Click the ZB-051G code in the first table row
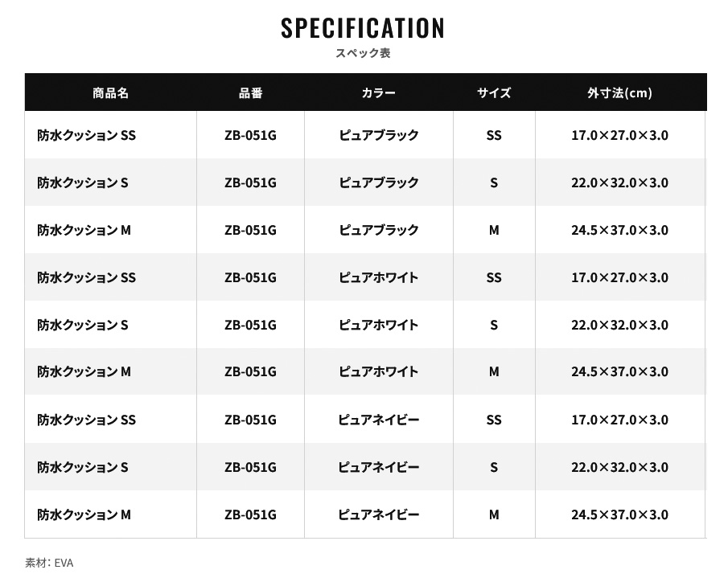728x582 pixels. 250,135
